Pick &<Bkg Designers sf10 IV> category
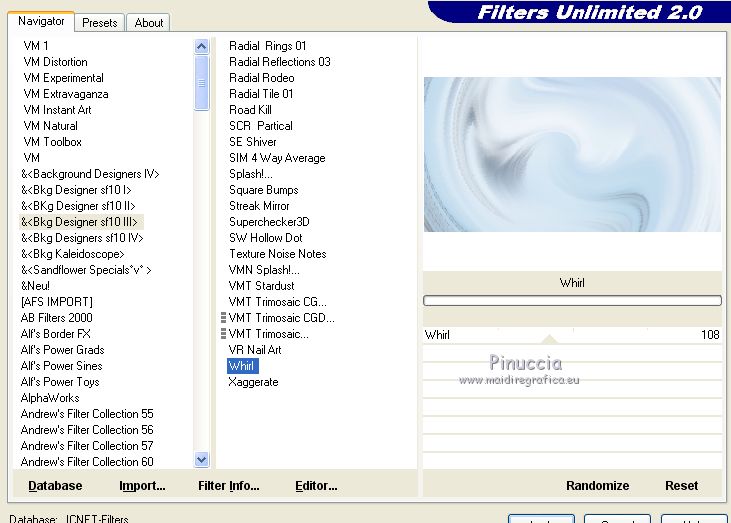This screenshot has width=731, height=523. click(82, 238)
